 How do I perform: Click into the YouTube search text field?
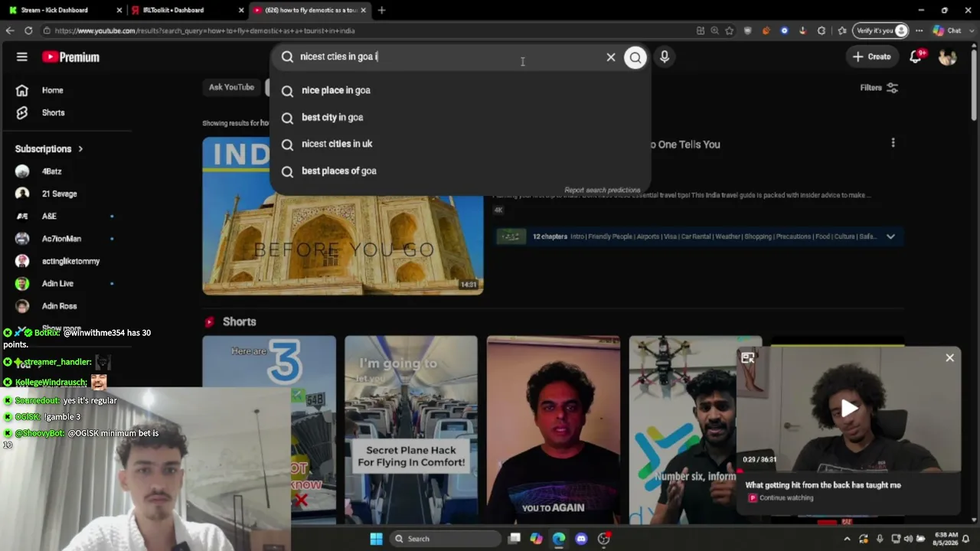click(448, 57)
